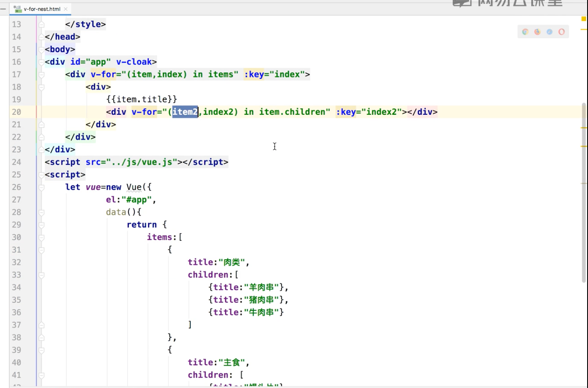This screenshot has width=588, height=388.
Task: Collapse the new Vue fold on line 26
Action: [x=42, y=187]
